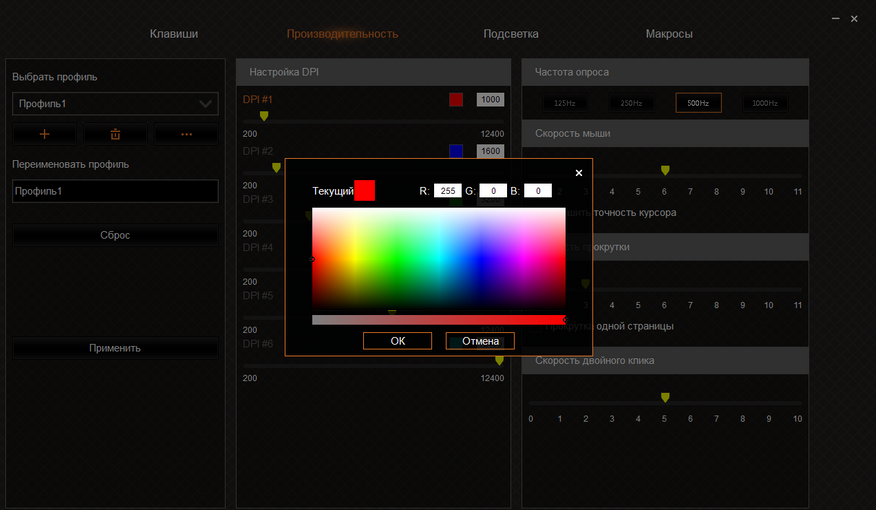The image size is (876, 510).
Task: Click the rename profile text field
Action: (x=115, y=191)
